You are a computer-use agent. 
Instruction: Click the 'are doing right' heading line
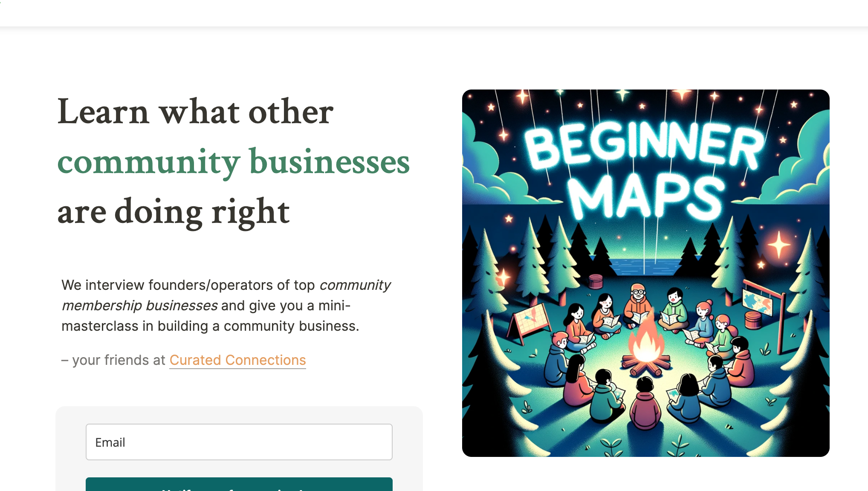(x=173, y=211)
